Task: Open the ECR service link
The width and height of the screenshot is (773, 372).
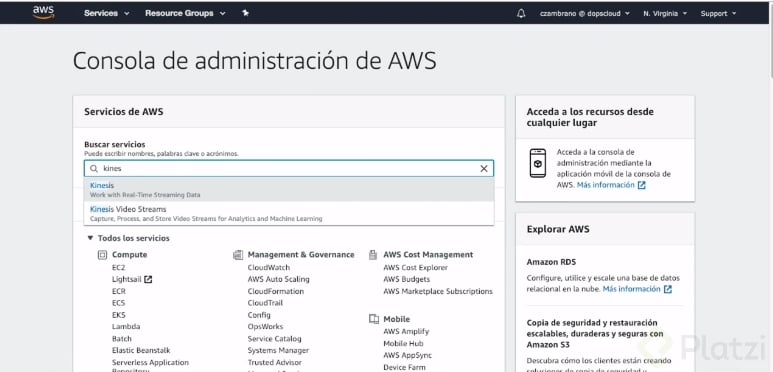Action: pyautogui.click(x=118, y=291)
